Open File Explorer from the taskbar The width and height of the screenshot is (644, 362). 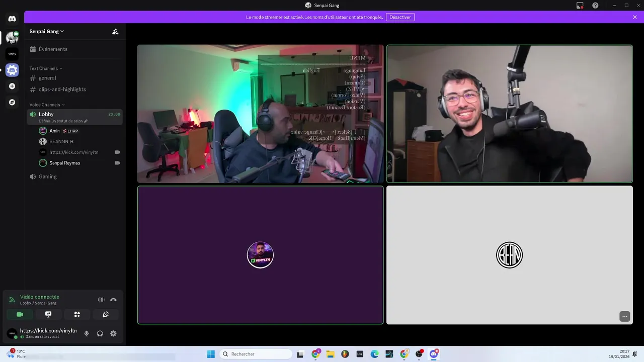[x=330, y=354]
